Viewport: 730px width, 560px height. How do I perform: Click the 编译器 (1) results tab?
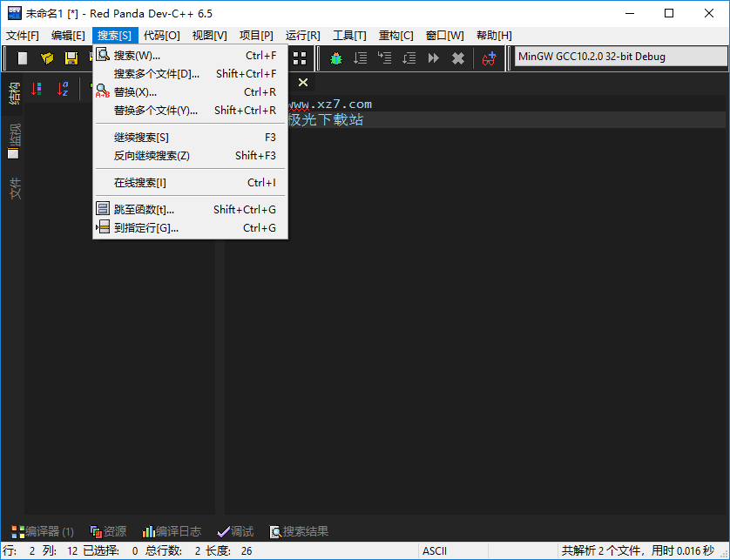(44, 531)
